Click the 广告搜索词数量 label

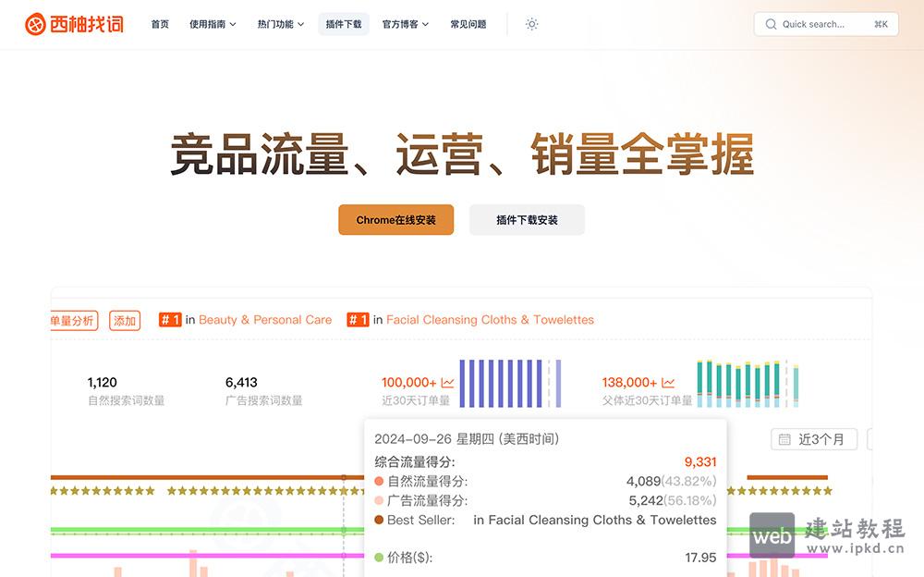tap(263, 400)
